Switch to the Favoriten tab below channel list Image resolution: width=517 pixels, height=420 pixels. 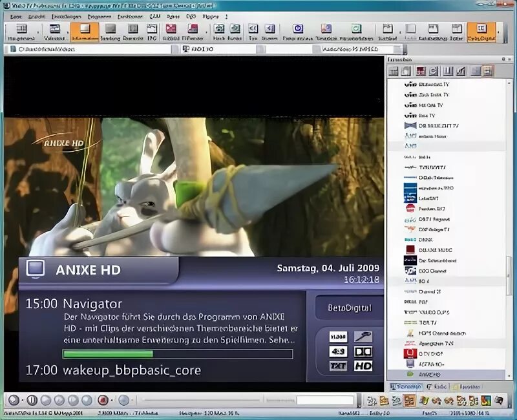tap(466, 386)
